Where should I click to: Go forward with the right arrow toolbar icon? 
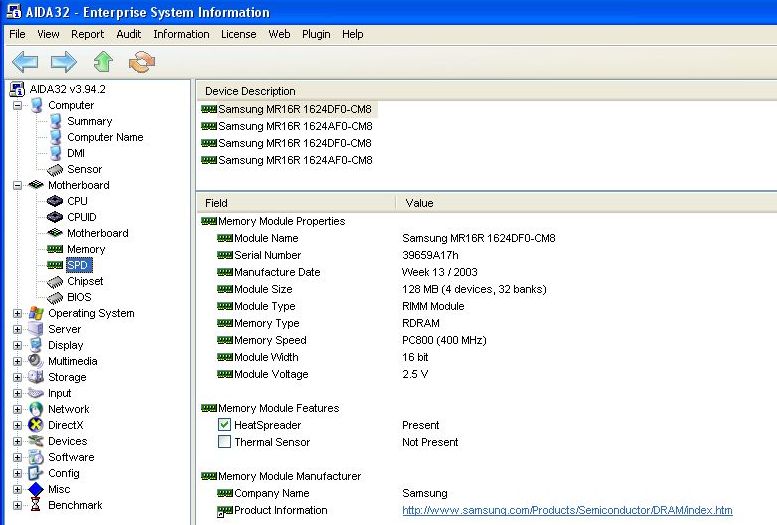point(64,62)
